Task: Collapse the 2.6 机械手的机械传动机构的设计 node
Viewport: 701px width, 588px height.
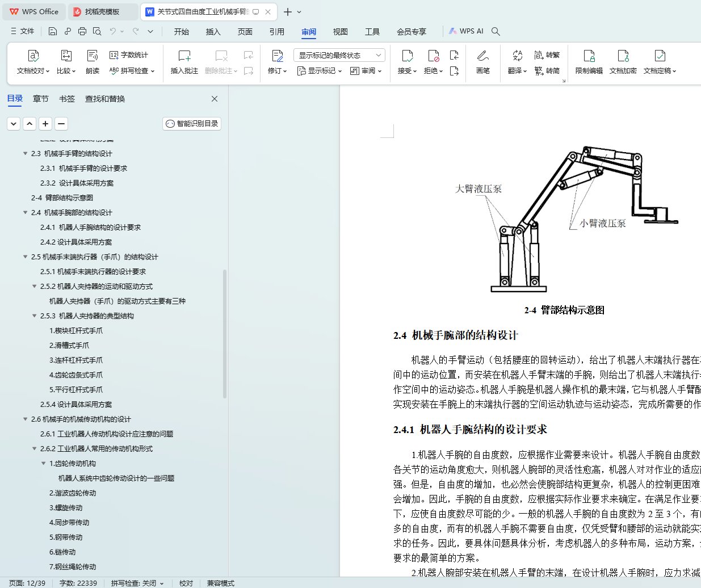Action: 26,419
